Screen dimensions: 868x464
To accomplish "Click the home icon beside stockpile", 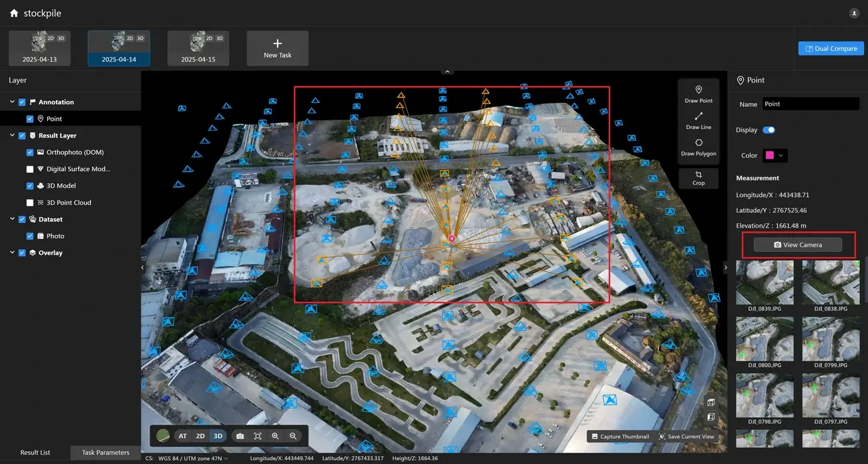I will tap(14, 13).
